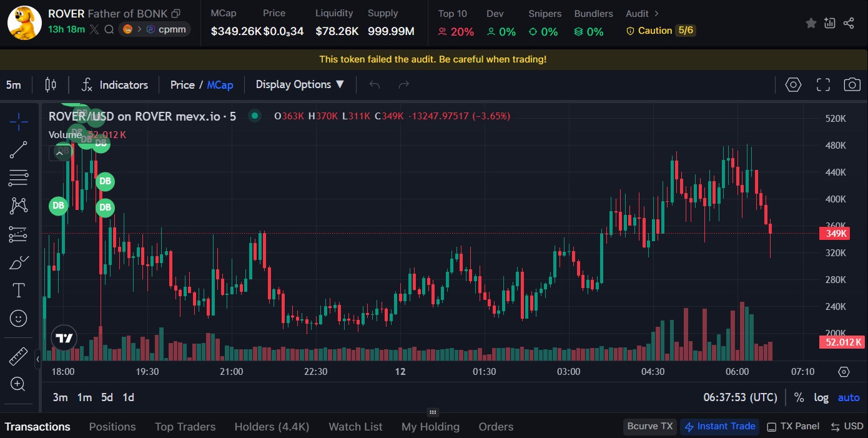Screen dimensions: 868x438
Task: Open candlestick chart type selector
Action: [51, 85]
